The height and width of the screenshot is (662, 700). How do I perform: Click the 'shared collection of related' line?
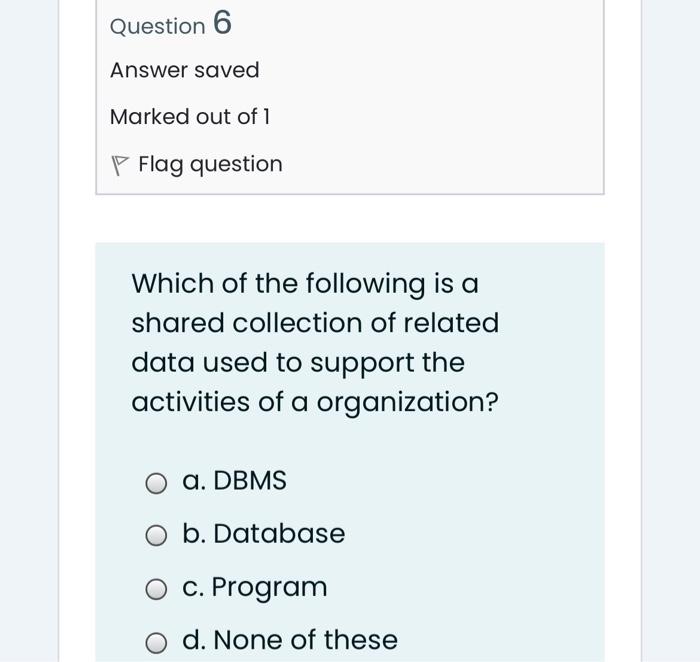point(315,323)
